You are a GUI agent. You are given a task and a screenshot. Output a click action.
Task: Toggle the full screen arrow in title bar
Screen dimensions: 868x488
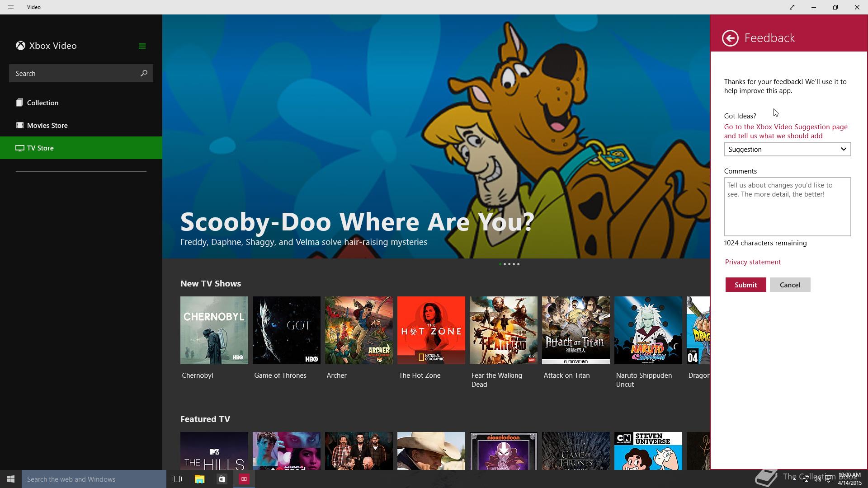coord(792,7)
